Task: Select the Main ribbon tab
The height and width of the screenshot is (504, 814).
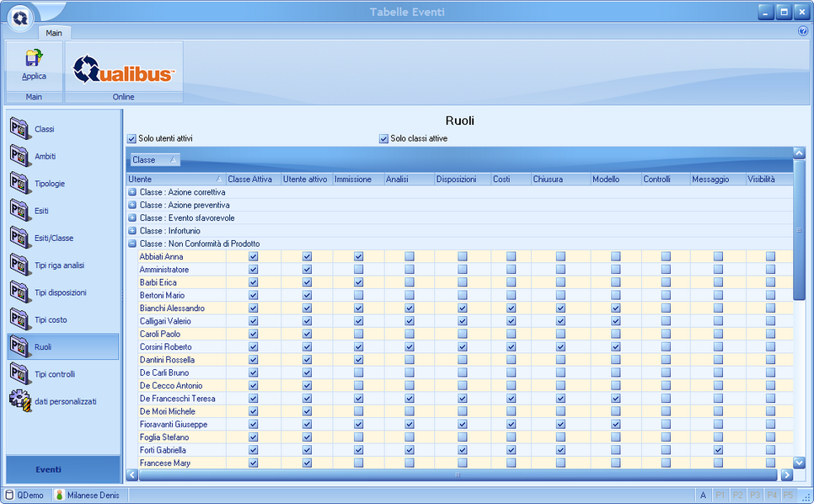Action: pyautogui.click(x=54, y=33)
